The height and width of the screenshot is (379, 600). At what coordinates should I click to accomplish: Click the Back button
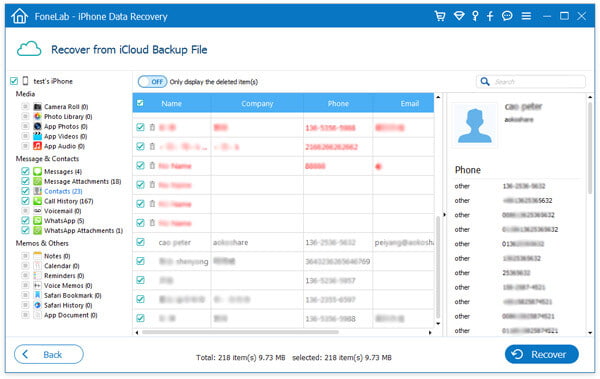click(49, 354)
